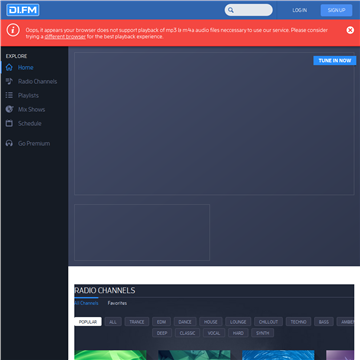Click the info icon in warning banner

(x=13, y=30)
